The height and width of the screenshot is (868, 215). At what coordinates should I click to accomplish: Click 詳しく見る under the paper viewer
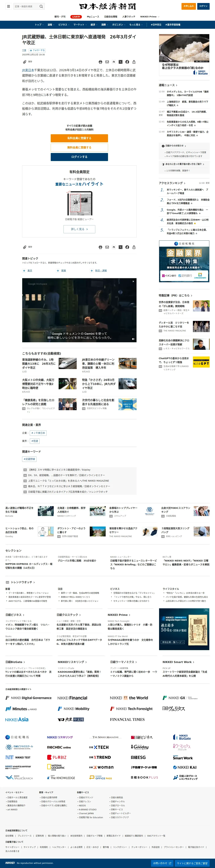(x=79, y=229)
